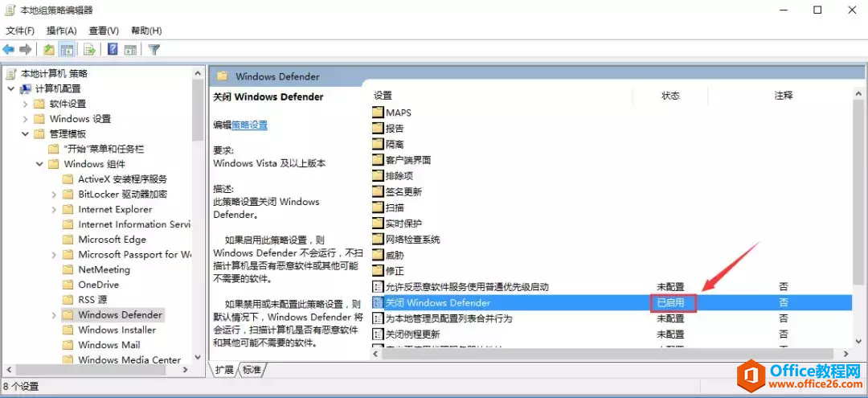Click policy icon beside 为本地管理员配置列表合并行为

click(378, 318)
